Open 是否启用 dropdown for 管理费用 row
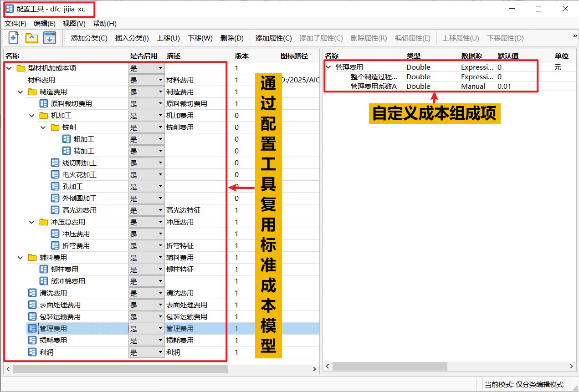This screenshot has height=392, width=579. click(147, 329)
